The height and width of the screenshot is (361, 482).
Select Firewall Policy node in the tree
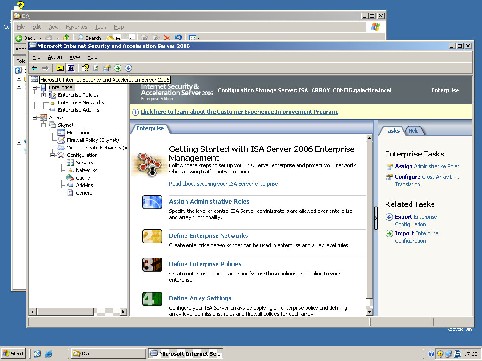[x=93, y=140]
